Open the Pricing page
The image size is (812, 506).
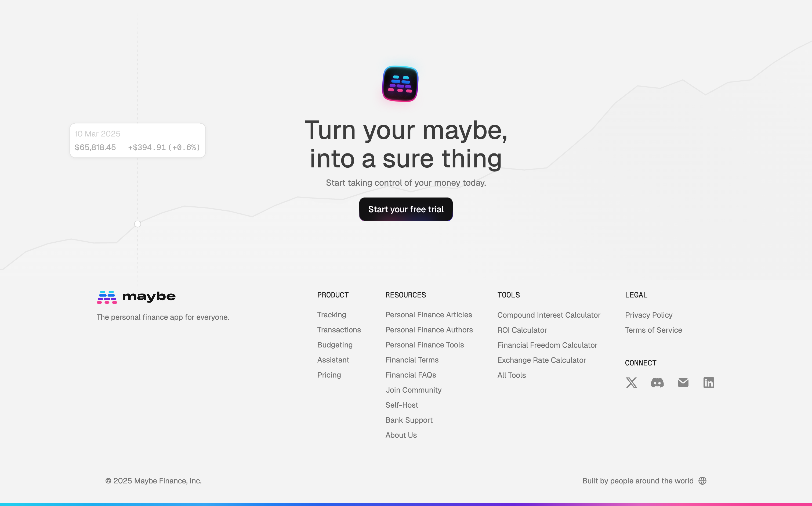pos(329,375)
